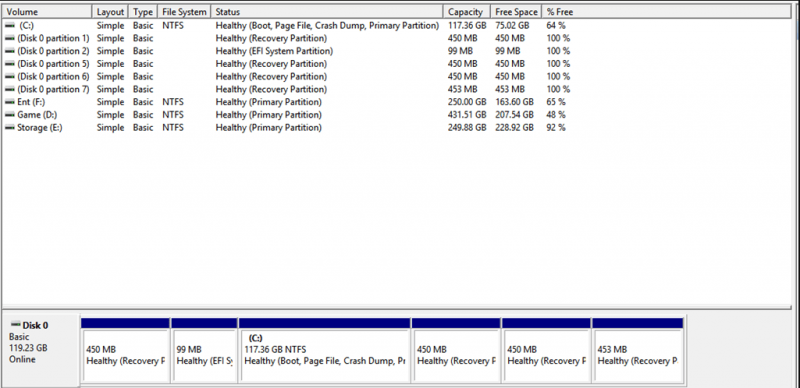Select the (Disk 0 partition 2) volume name

click(x=53, y=51)
